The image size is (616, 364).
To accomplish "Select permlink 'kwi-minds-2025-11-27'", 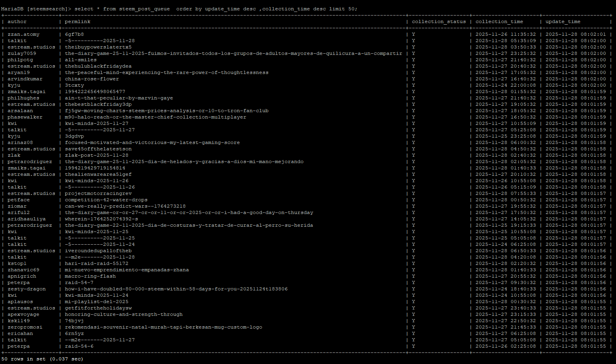I will [x=97, y=123].
